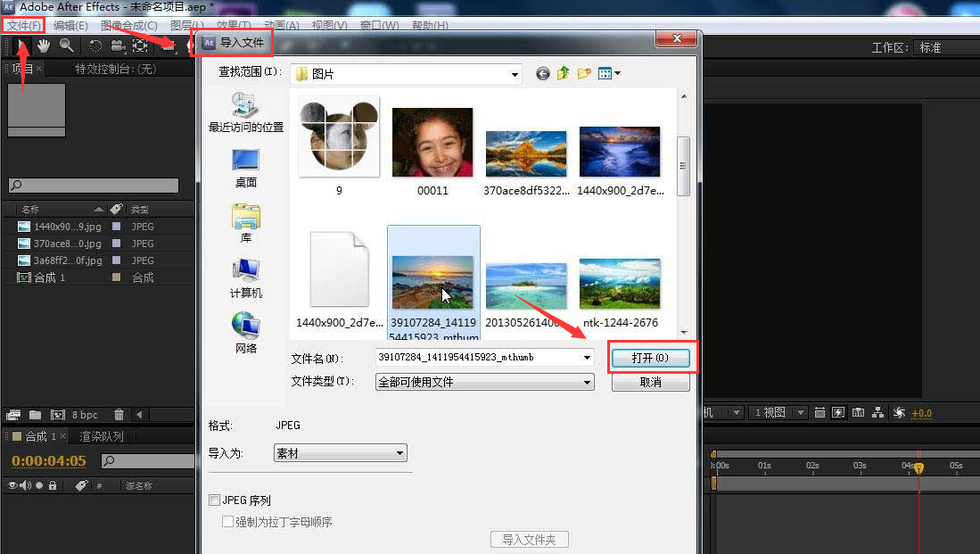Open the active camera dropdown

723,413
